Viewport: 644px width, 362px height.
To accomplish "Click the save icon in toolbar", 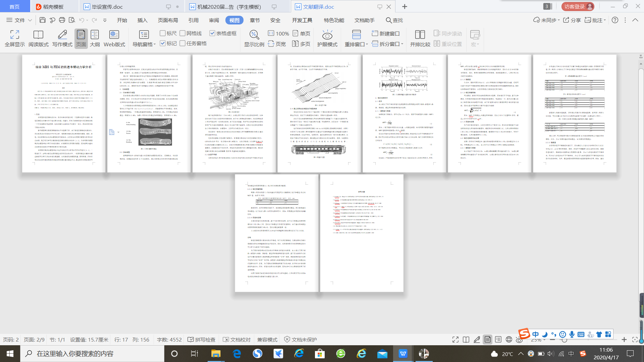I will (43, 20).
